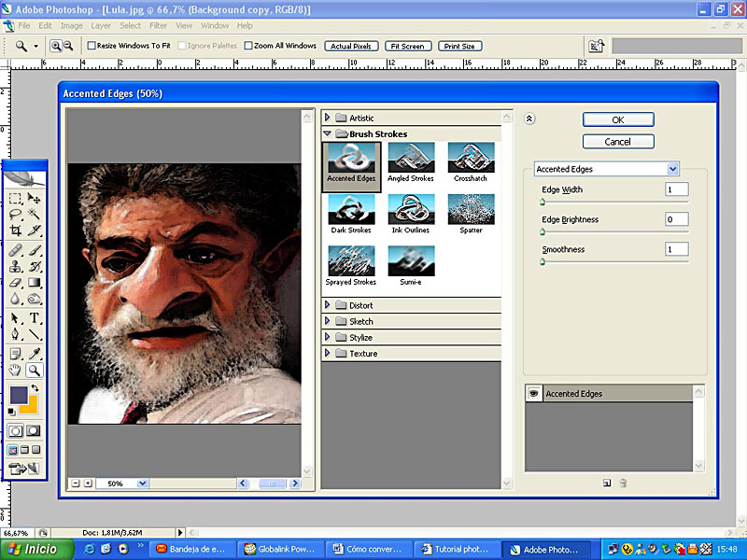Viewport: 747px width, 560px height.
Task: Check the Zoom All Windows option
Action: [x=248, y=46]
